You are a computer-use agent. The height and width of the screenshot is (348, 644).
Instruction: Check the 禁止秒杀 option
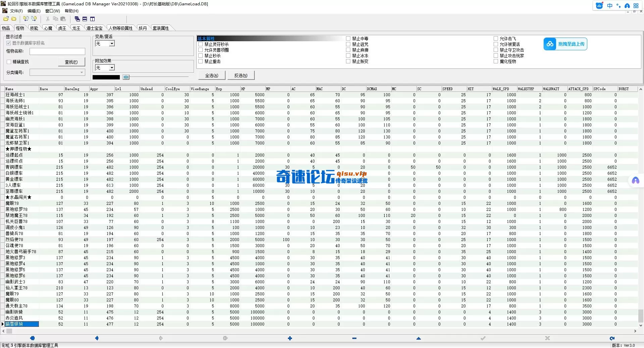[201, 56]
